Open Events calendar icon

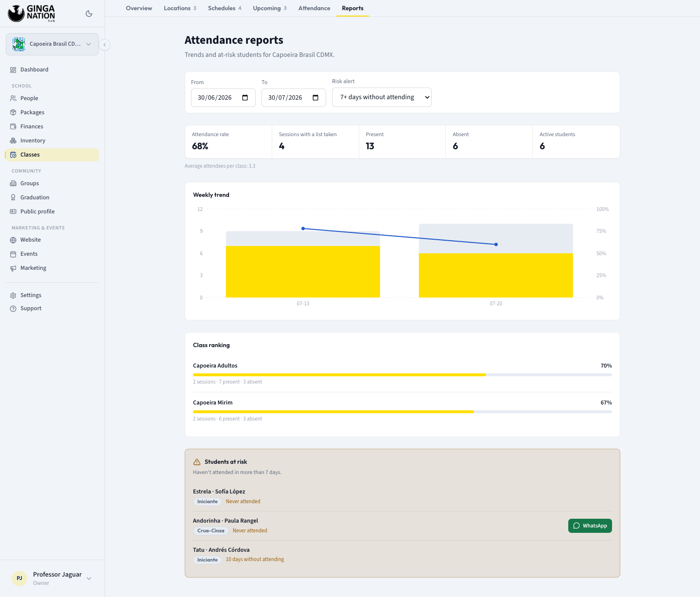pos(13,254)
